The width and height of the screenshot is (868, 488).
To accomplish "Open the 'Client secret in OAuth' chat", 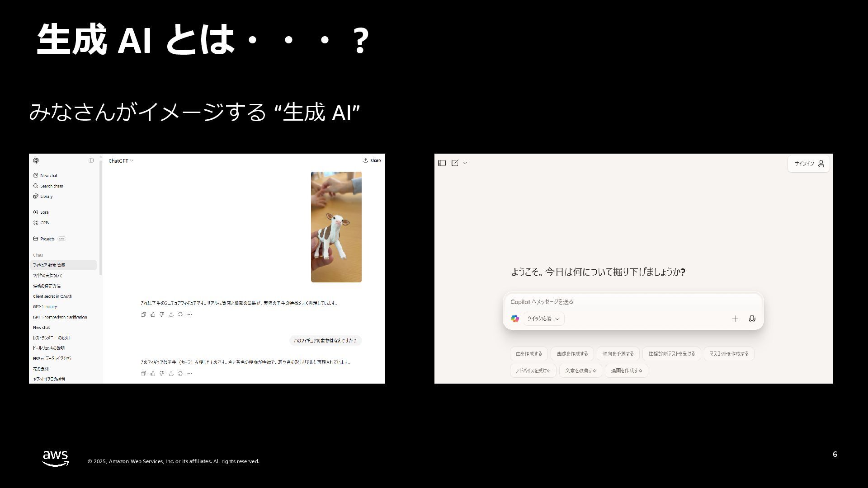I will [52, 296].
